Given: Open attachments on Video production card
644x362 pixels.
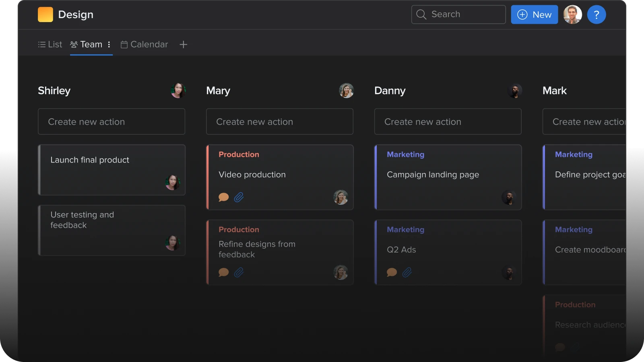Looking at the screenshot, I should tap(239, 197).
